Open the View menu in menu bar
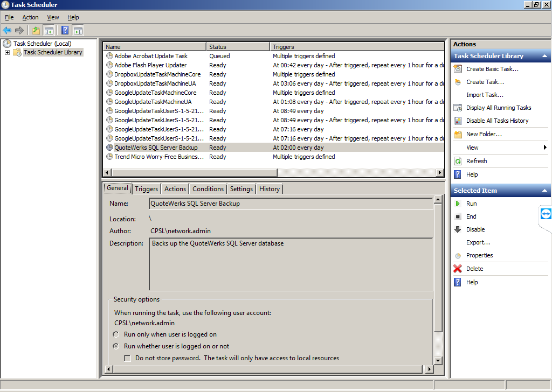This screenshot has height=392, width=552. tap(53, 17)
